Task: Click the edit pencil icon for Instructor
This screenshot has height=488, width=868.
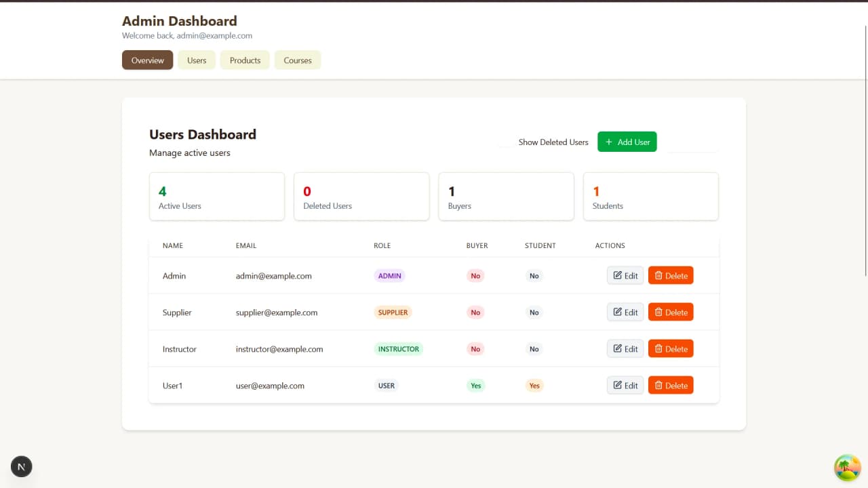Action: click(617, 348)
